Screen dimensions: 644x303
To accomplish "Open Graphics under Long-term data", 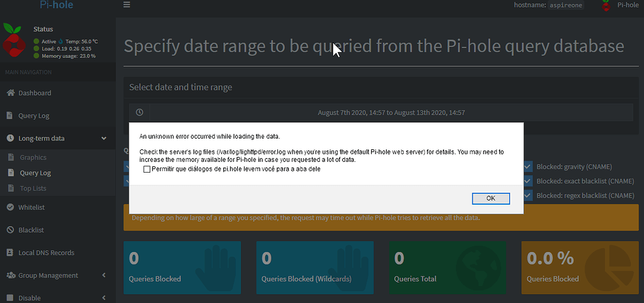I will pyautogui.click(x=33, y=157).
